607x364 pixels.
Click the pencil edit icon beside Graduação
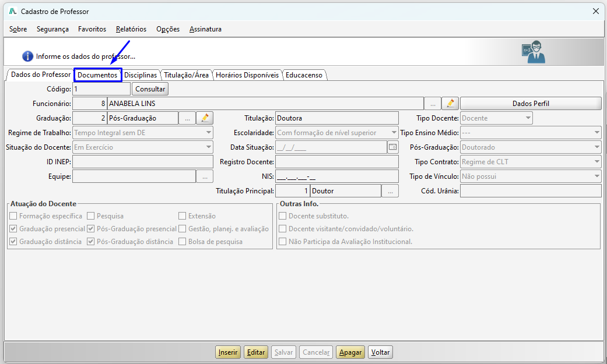pyautogui.click(x=205, y=118)
